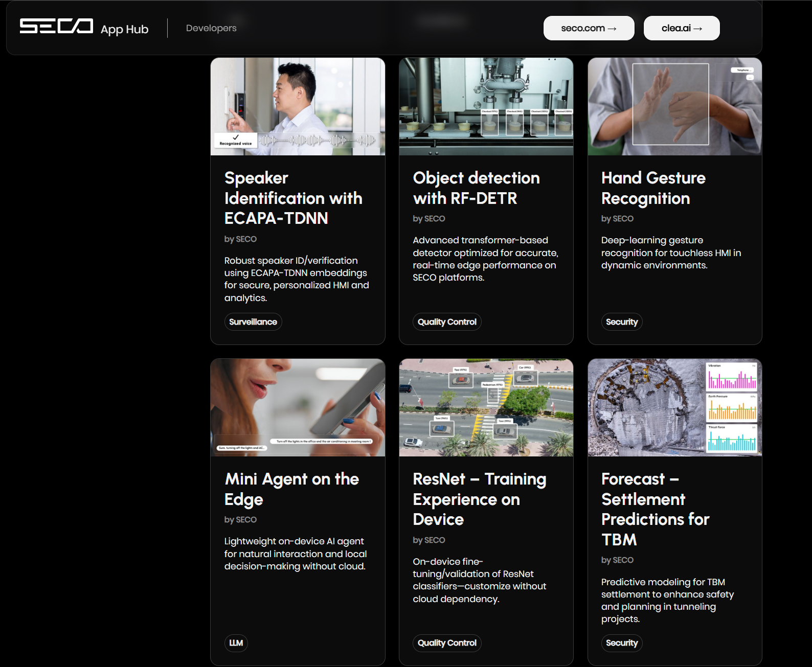Click 'Advanced transformer-based detector' description
This screenshot has width=812, height=667.
[x=485, y=259]
